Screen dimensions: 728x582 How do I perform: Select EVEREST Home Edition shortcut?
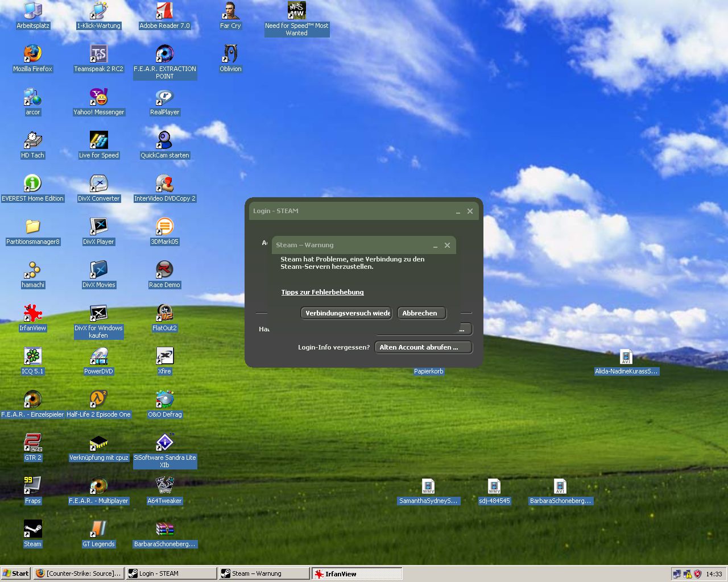pyautogui.click(x=32, y=189)
